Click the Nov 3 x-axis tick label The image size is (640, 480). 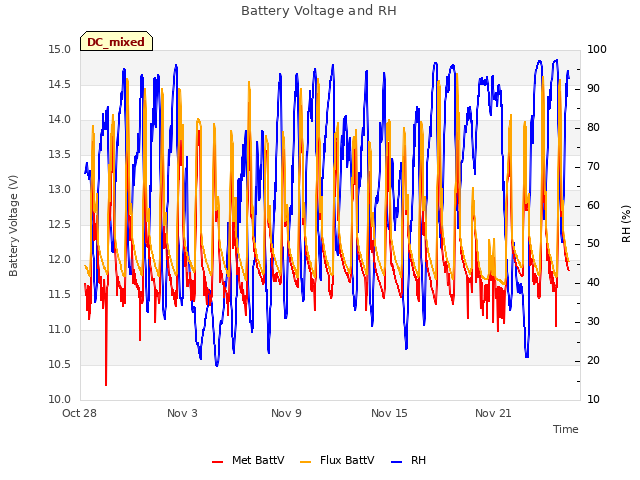click(182, 413)
